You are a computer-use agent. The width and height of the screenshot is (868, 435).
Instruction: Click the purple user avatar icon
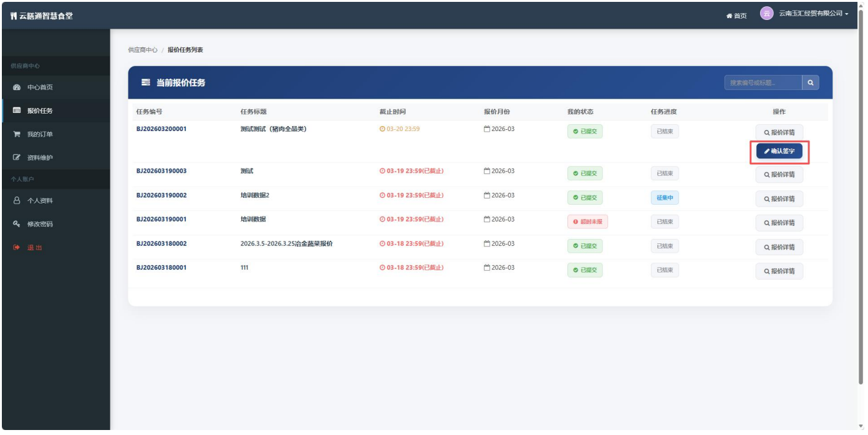coord(766,14)
